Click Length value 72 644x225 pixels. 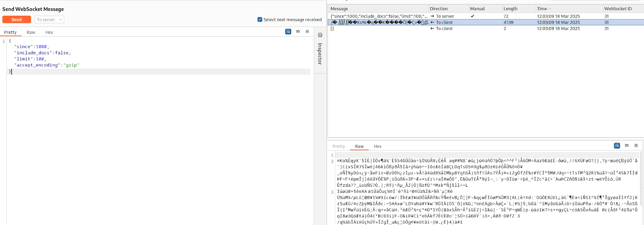pos(506,16)
